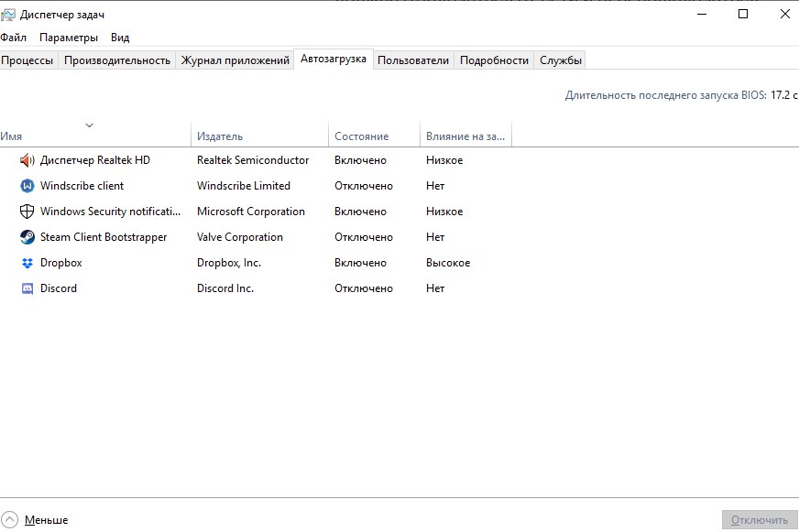This screenshot has height=532, width=799.
Task: Select the Dropbox entry name
Action: coord(61,263)
